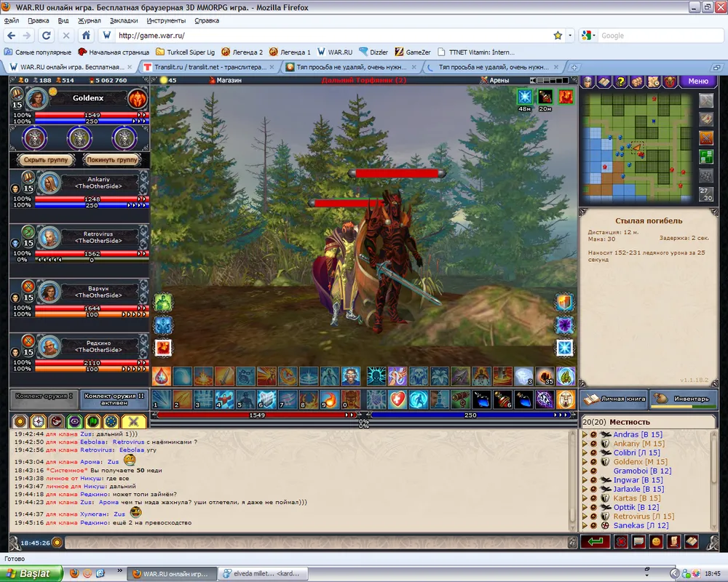
Task: Open the Личная книга personal book
Action: coord(614,399)
